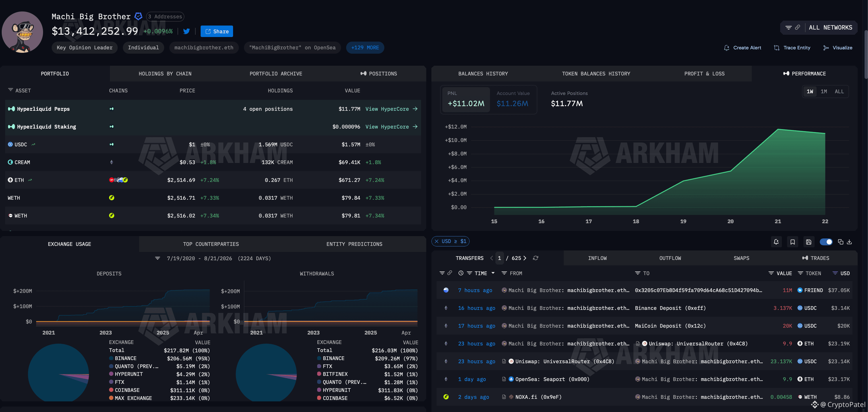Select the 1M performance timeframe
The height and width of the screenshot is (412, 868).
[x=824, y=92]
